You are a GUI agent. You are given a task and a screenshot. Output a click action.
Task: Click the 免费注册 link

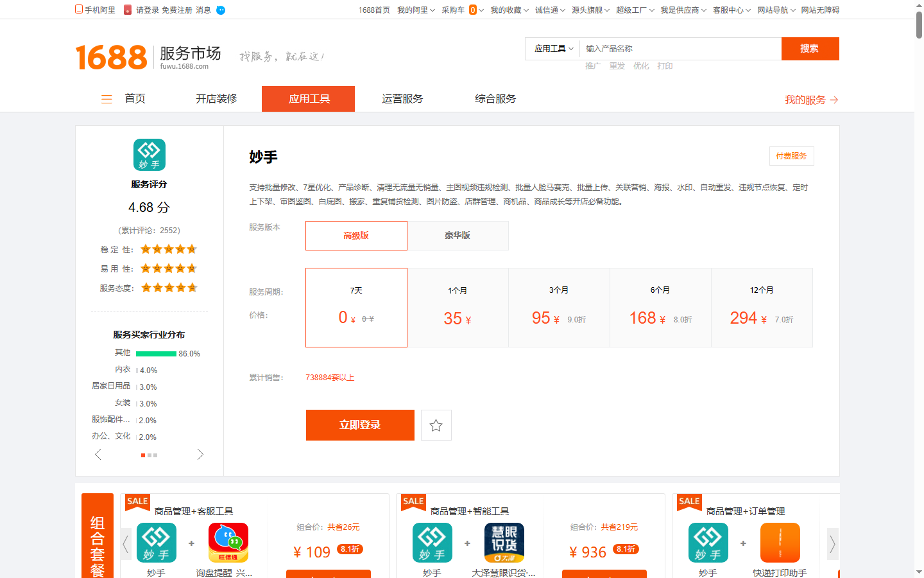[x=177, y=10]
